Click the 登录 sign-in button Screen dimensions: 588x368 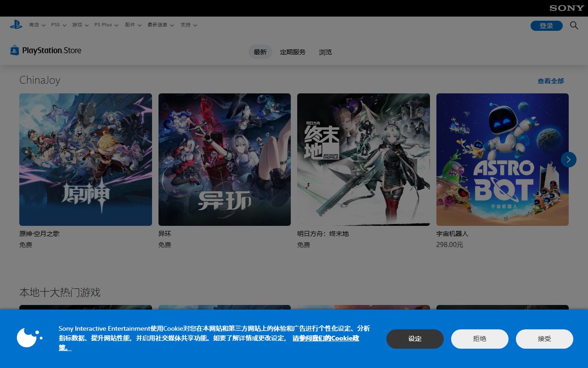point(546,26)
